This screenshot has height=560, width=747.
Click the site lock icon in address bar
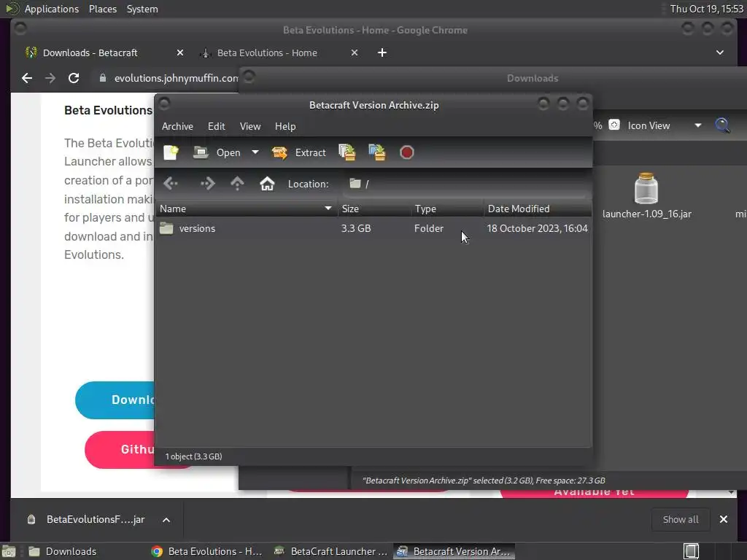(x=102, y=78)
